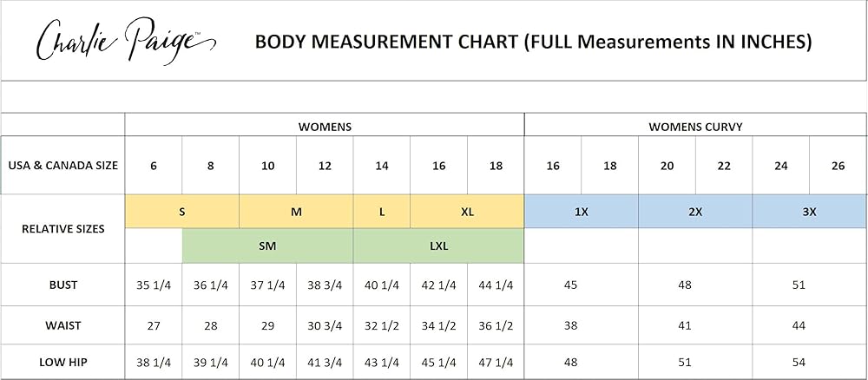
Task: Click the 38 3/4 bust measurement
Action: coord(325,285)
